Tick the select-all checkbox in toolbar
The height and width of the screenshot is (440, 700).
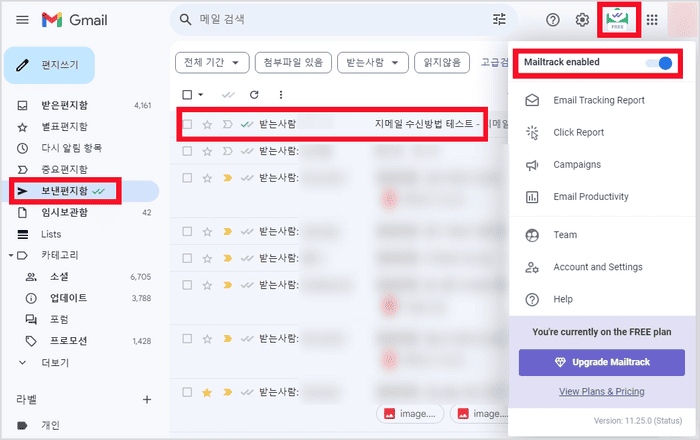pos(188,95)
